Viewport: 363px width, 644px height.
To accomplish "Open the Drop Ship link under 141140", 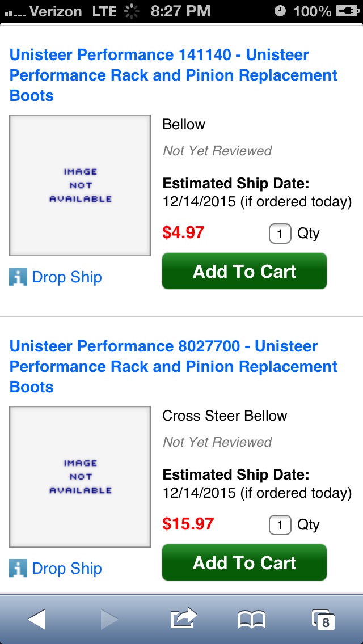I will coord(66,277).
